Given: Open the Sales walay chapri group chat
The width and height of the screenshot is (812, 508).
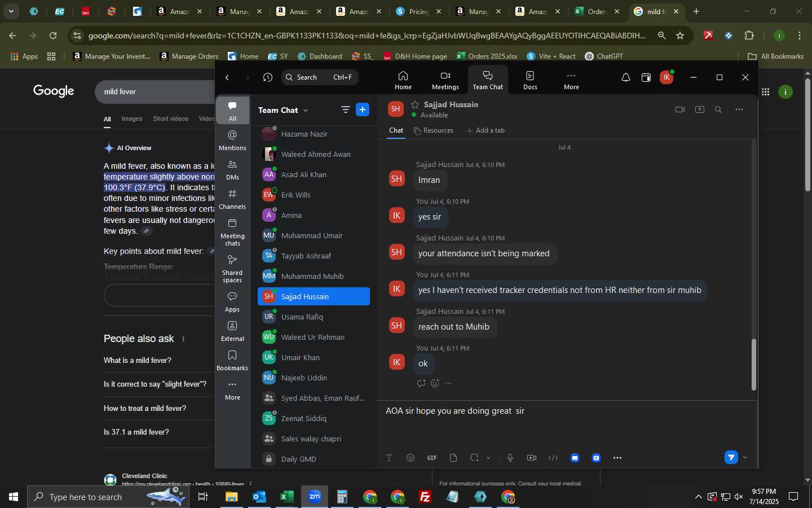Looking at the screenshot, I should 314,439.
